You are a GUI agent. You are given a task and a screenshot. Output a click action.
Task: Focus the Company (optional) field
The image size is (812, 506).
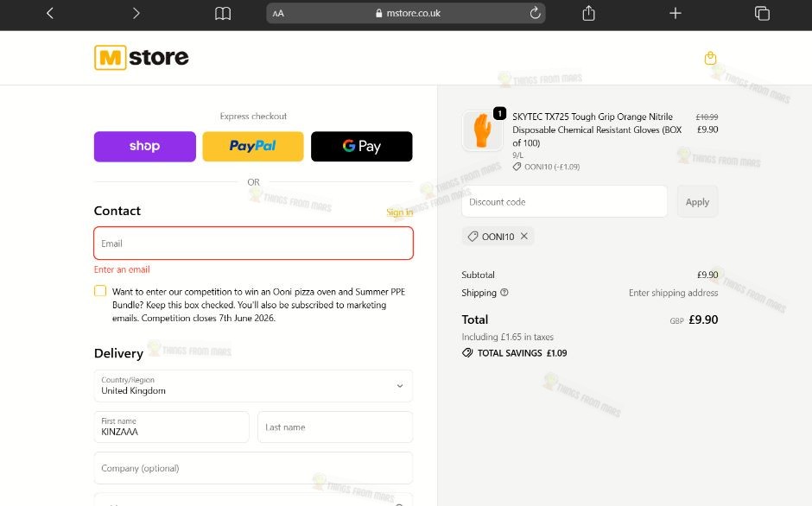(253, 468)
